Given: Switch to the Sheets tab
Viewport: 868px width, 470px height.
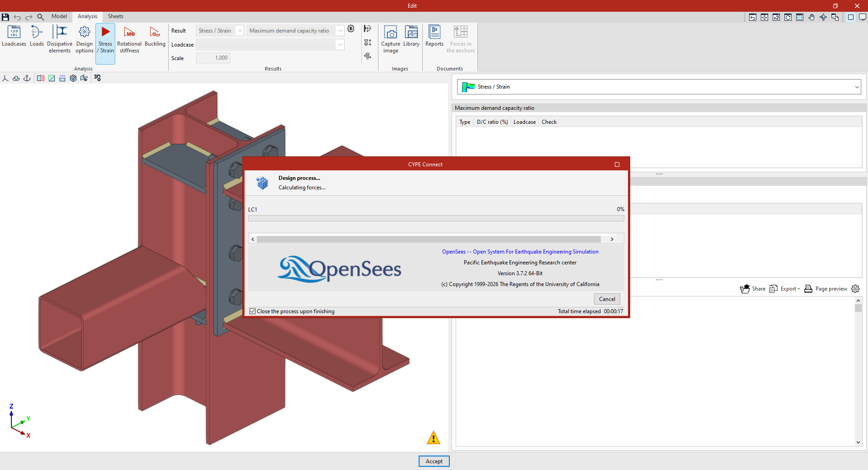Looking at the screenshot, I should click(x=116, y=16).
